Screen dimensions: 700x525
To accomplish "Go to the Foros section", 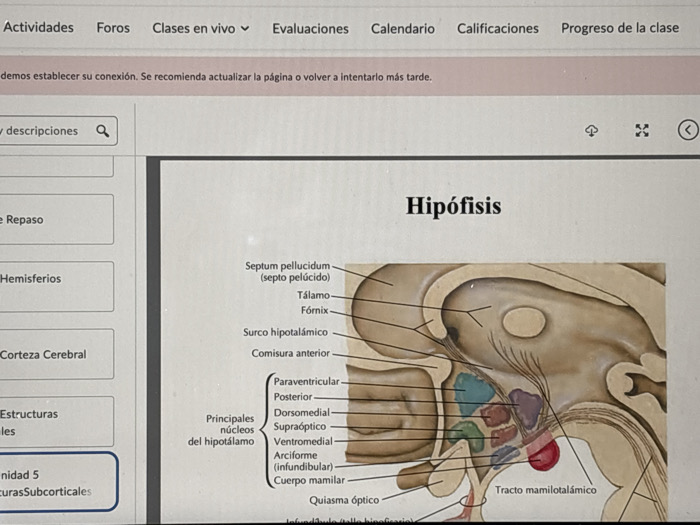I will pyautogui.click(x=113, y=28).
